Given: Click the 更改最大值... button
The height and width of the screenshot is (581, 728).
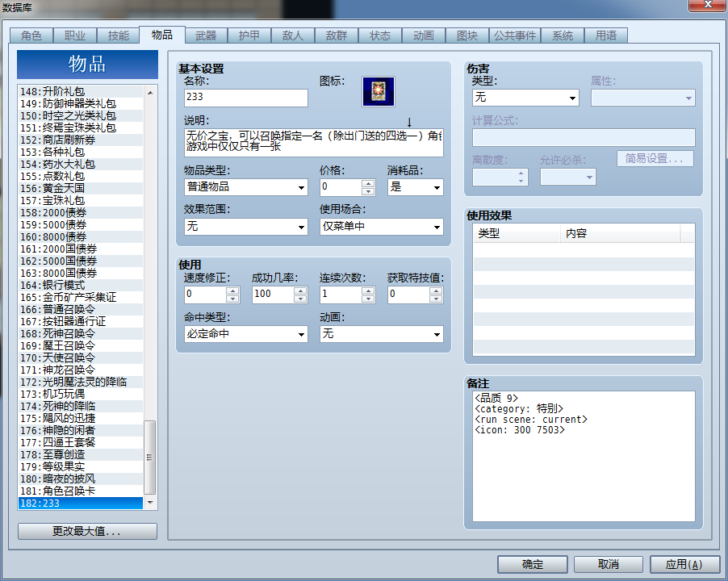Looking at the screenshot, I should [87, 531].
